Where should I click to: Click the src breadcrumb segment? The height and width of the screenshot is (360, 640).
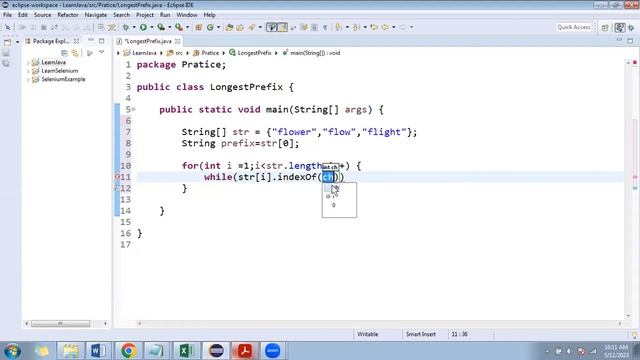[x=175, y=53]
